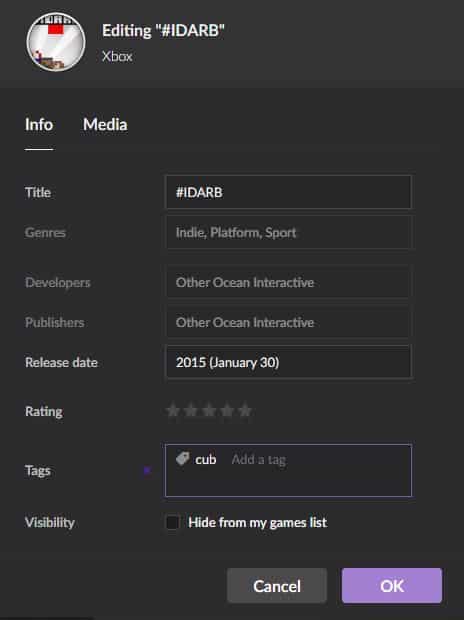Click the #IDARB game cover icon
The image size is (464, 620).
(56, 42)
